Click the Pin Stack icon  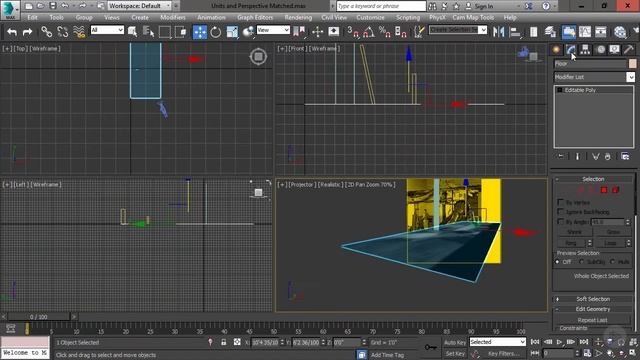click(x=561, y=156)
